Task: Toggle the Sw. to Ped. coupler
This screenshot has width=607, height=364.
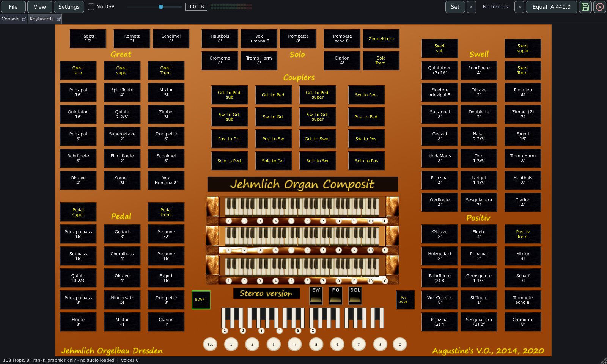Action: [x=366, y=95]
